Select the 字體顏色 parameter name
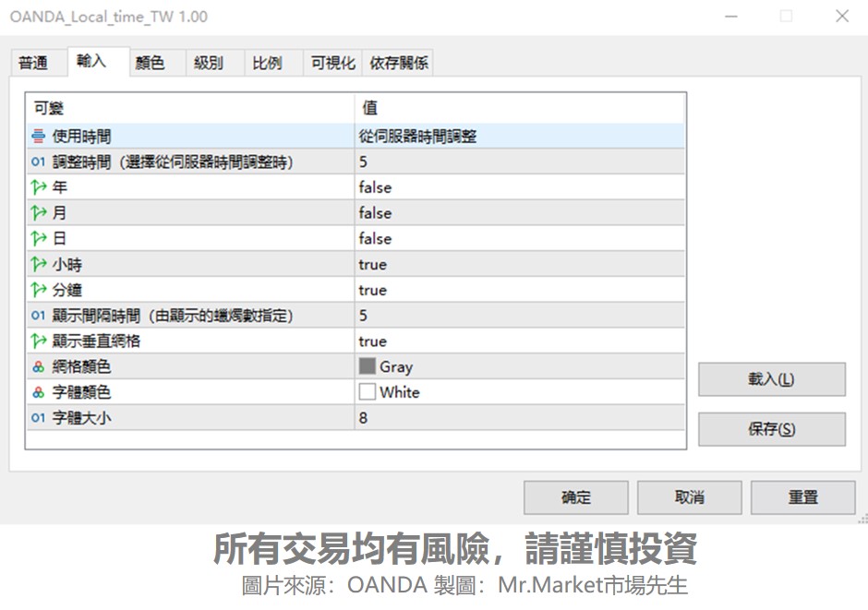The height and width of the screenshot is (610, 868). click(x=81, y=392)
